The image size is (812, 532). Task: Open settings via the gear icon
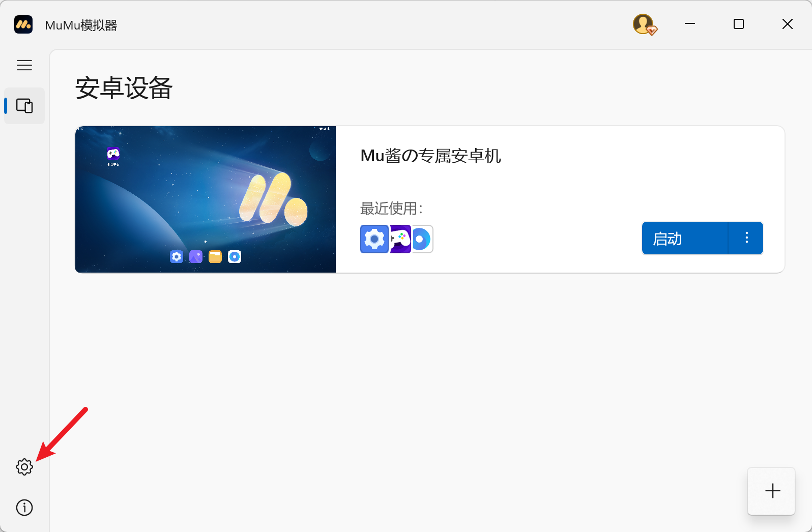(x=24, y=466)
